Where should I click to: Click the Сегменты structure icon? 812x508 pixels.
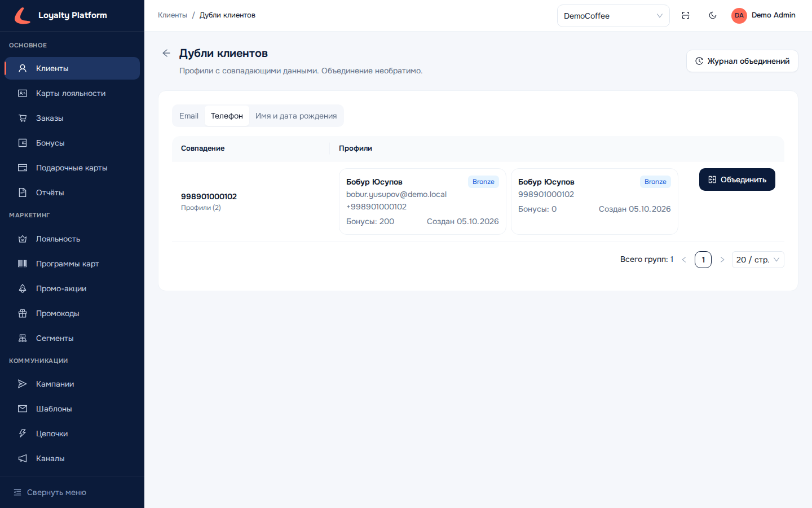click(x=23, y=338)
